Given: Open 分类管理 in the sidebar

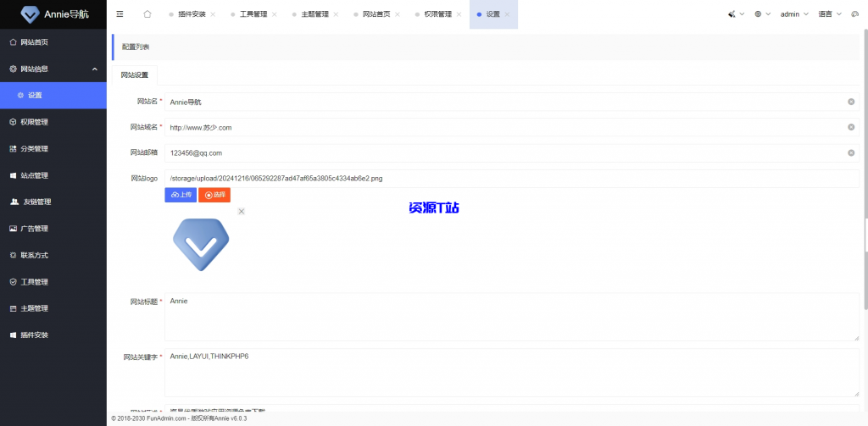Looking at the screenshot, I should click(53, 149).
